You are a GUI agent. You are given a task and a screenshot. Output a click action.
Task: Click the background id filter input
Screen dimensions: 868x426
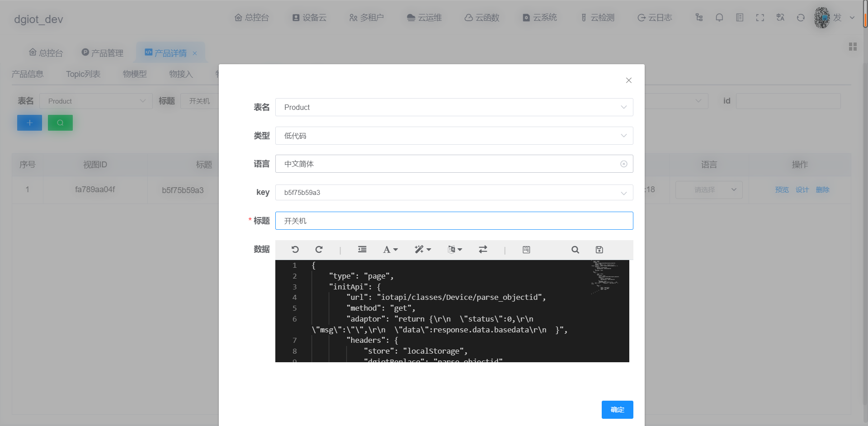click(x=788, y=101)
